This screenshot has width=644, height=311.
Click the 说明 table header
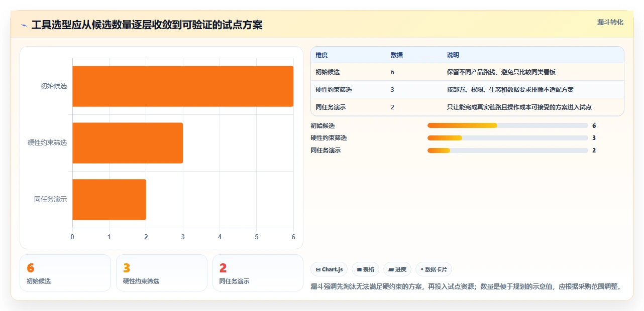pos(453,55)
